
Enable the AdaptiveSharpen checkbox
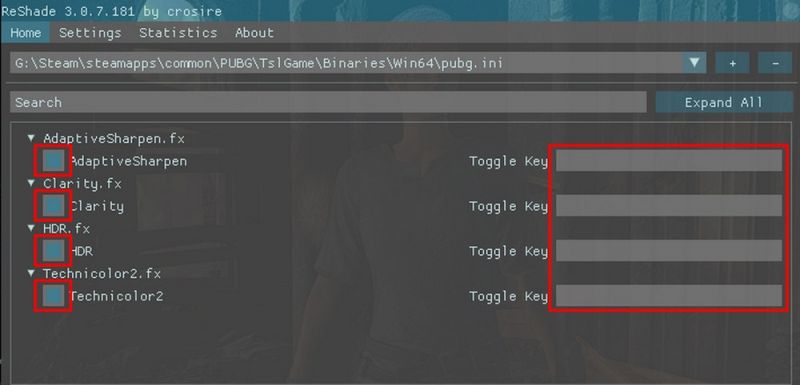pyautogui.click(x=53, y=161)
